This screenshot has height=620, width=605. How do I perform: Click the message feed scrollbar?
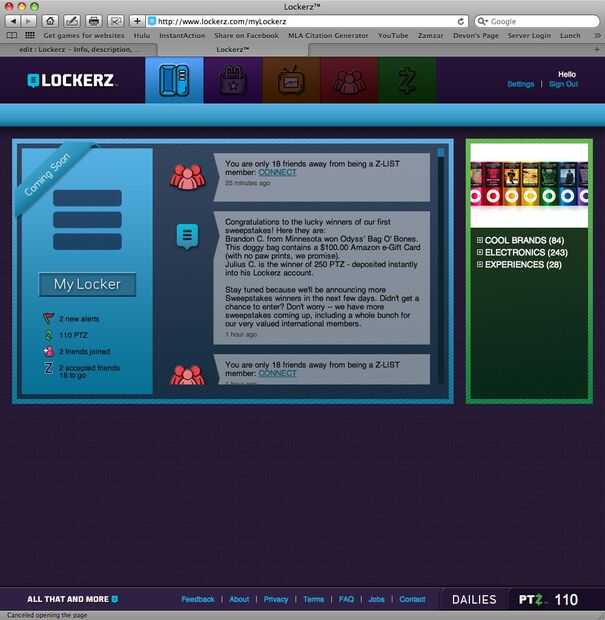[441, 266]
